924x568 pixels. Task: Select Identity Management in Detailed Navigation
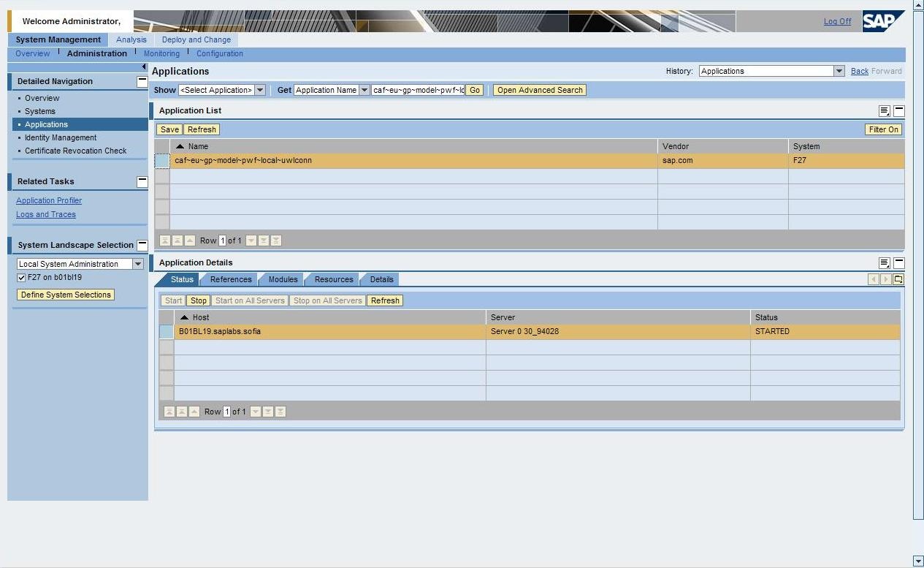61,137
